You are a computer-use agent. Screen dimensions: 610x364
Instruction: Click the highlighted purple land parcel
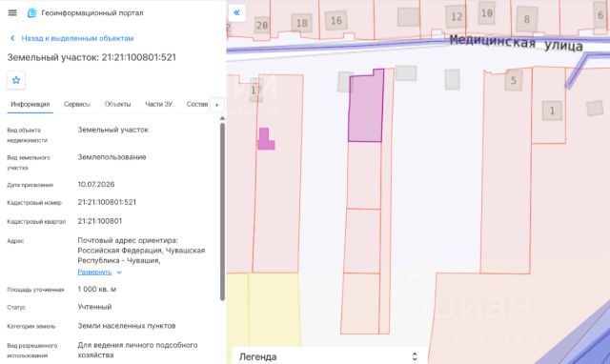366,107
